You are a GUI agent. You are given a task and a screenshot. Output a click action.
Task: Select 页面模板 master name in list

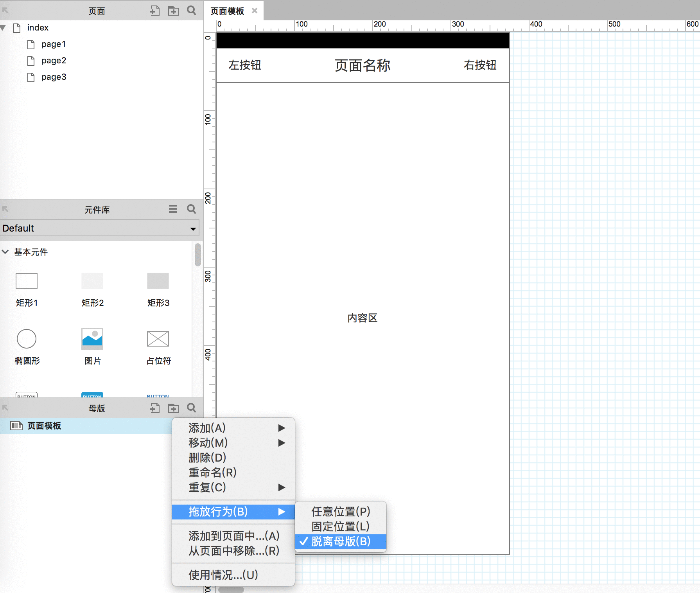[x=44, y=426]
